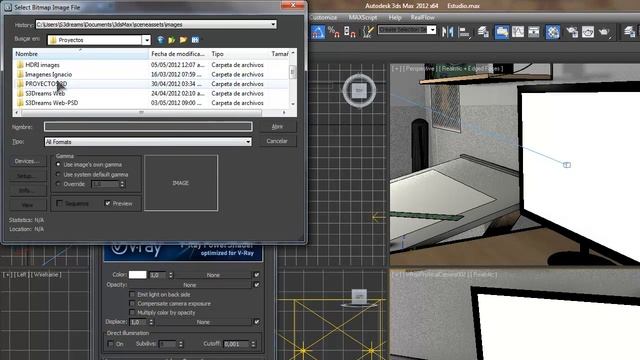Open the S3Dreams Web folder

coord(45,93)
